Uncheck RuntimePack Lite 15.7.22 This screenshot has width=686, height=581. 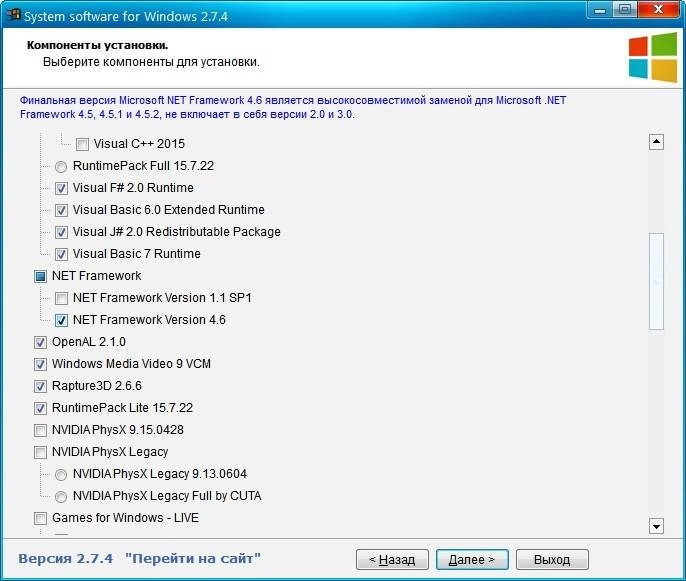point(40,408)
